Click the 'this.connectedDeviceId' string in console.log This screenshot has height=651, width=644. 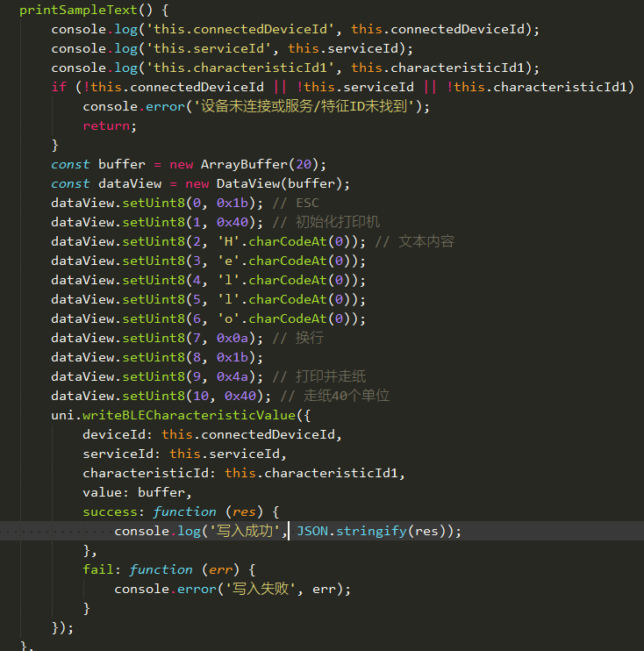[240, 29]
